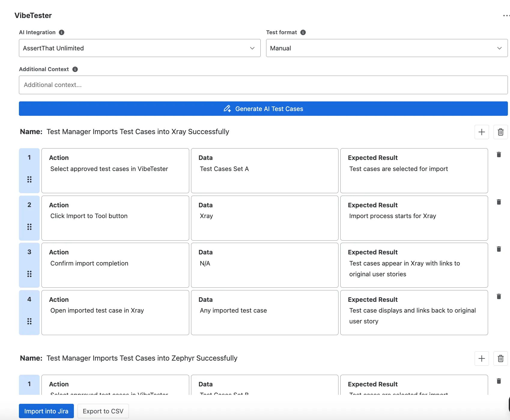The height and width of the screenshot is (420, 510).
Task: Expand the AssertThat Unlimited dropdown
Action: 140,48
